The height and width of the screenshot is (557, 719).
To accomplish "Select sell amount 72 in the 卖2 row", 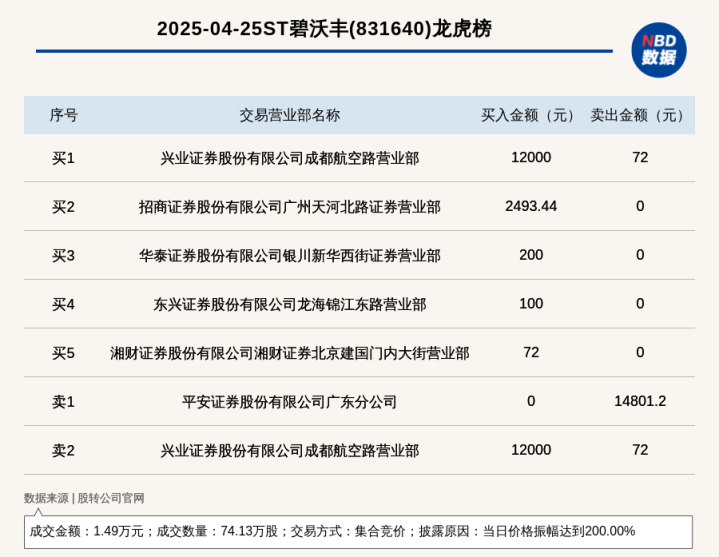I will 640,450.
